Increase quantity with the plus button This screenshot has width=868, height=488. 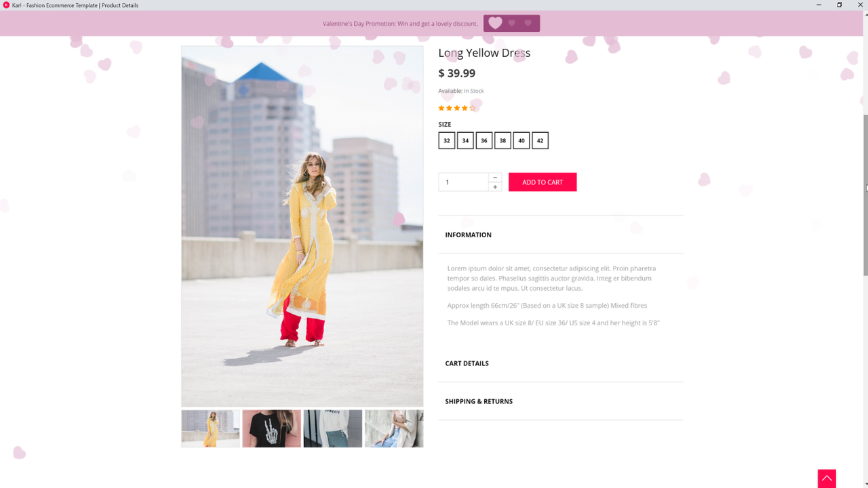click(x=495, y=187)
